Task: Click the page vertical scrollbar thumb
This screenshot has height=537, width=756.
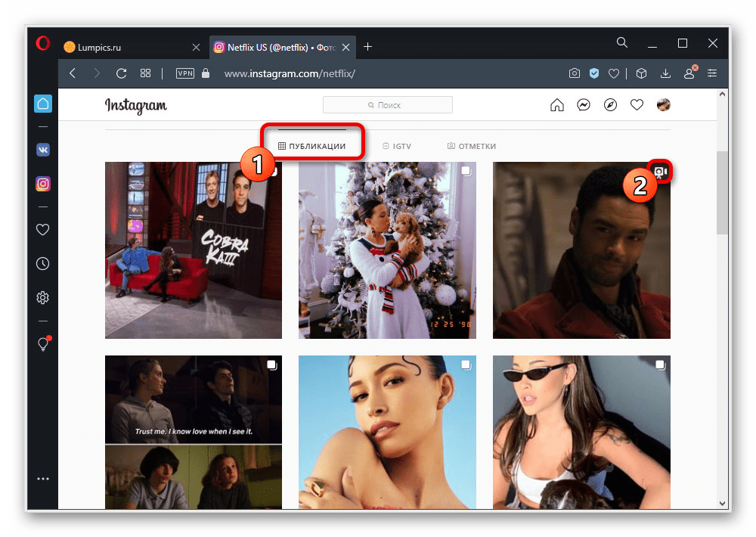Action: pos(722,193)
